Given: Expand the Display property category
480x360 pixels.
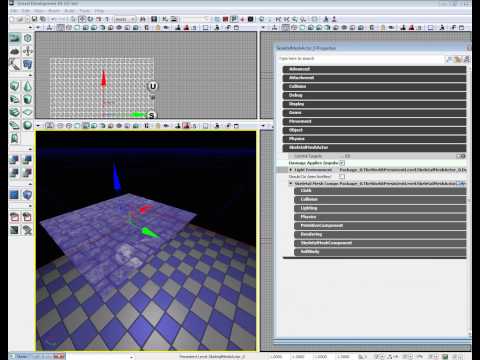Looking at the screenshot, I should click(374, 104).
